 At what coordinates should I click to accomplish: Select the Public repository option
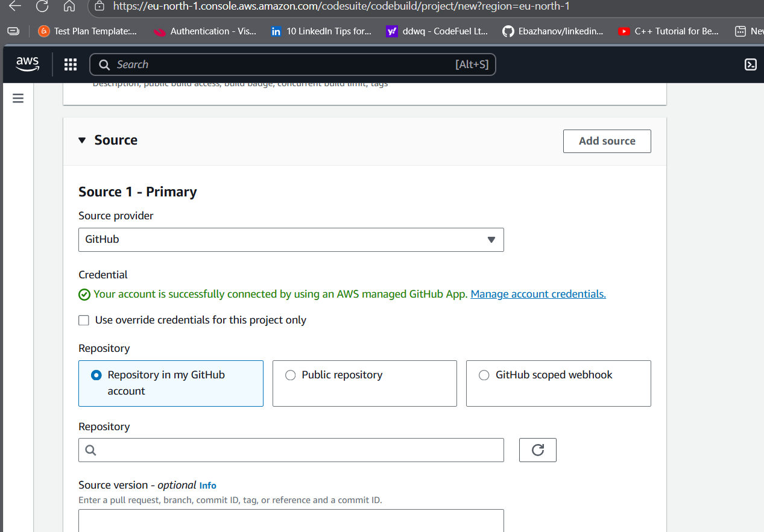tap(290, 375)
